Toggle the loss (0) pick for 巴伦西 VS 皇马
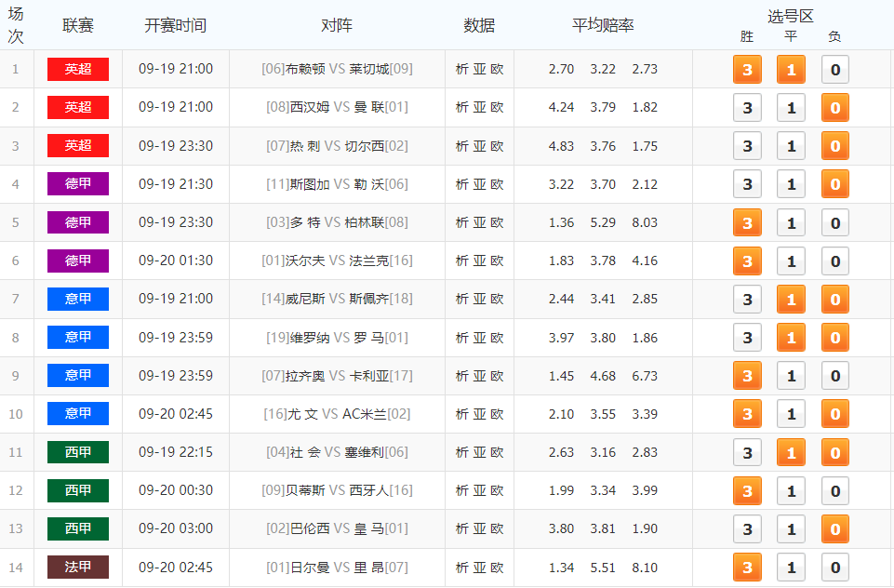The height and width of the screenshot is (588, 894). click(834, 529)
